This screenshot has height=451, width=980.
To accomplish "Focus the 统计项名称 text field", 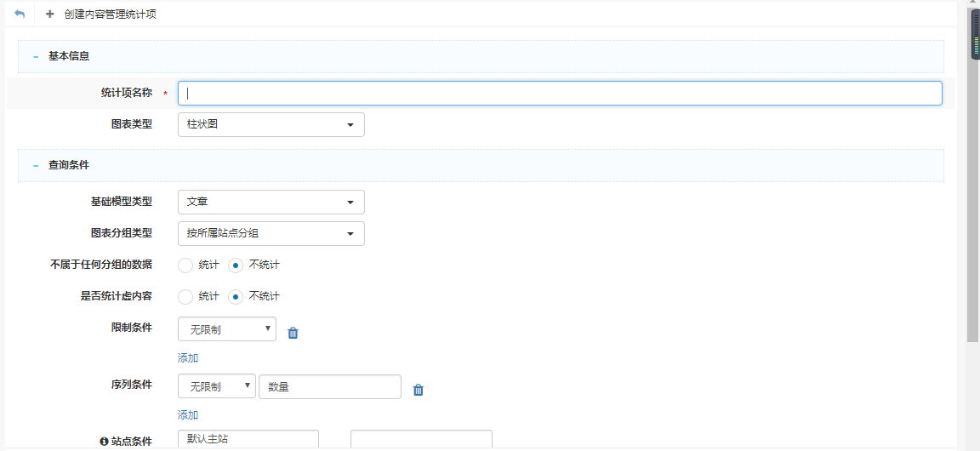I will 560,94.
